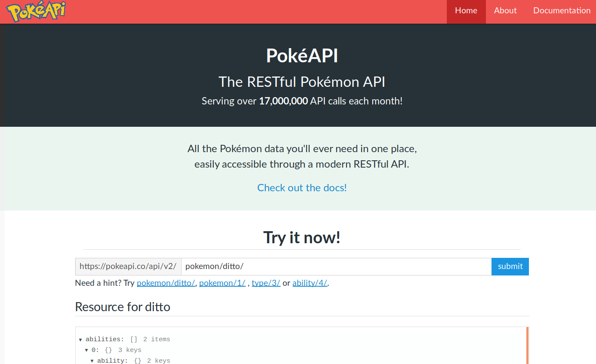Click the "abilities" key label in JSON tree
Image resolution: width=596 pixels, height=364 pixels.
pyautogui.click(x=104, y=340)
